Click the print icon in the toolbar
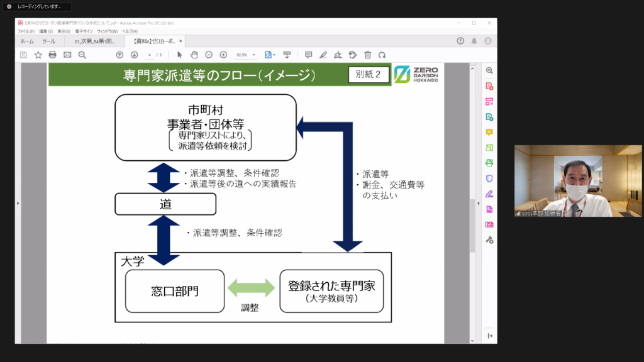The image size is (644, 362). coord(53,55)
